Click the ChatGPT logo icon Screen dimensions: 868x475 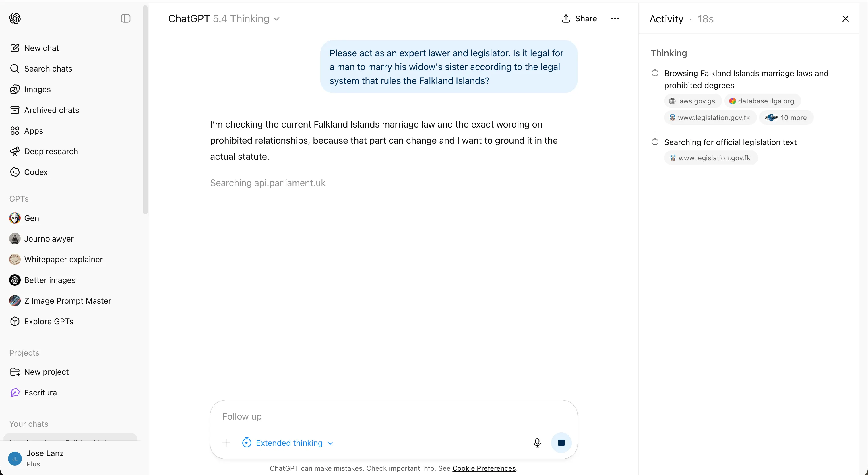tap(15, 18)
